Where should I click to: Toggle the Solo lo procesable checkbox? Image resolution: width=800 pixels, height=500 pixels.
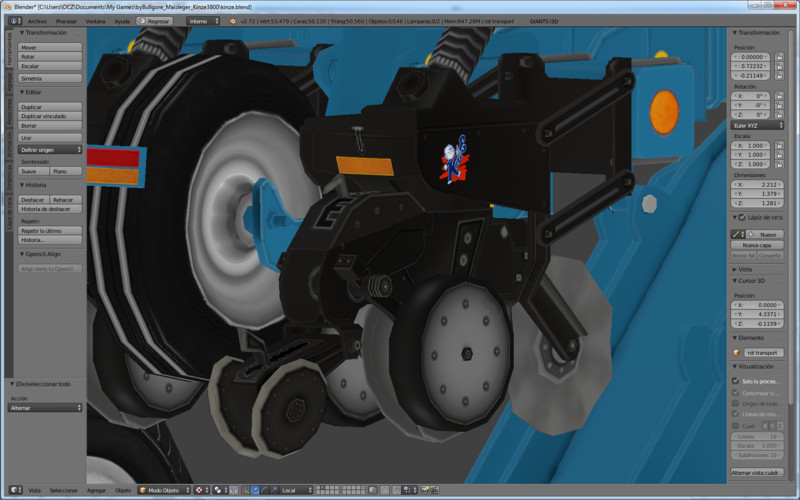[x=737, y=381]
